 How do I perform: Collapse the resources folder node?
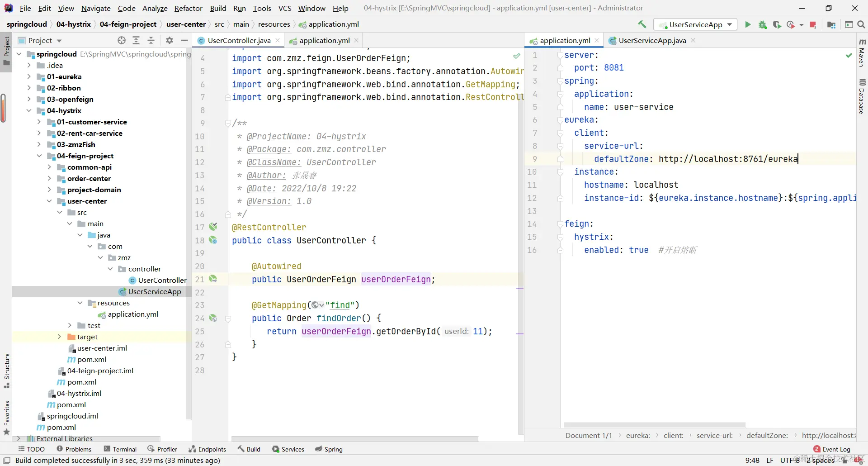pos(80,303)
